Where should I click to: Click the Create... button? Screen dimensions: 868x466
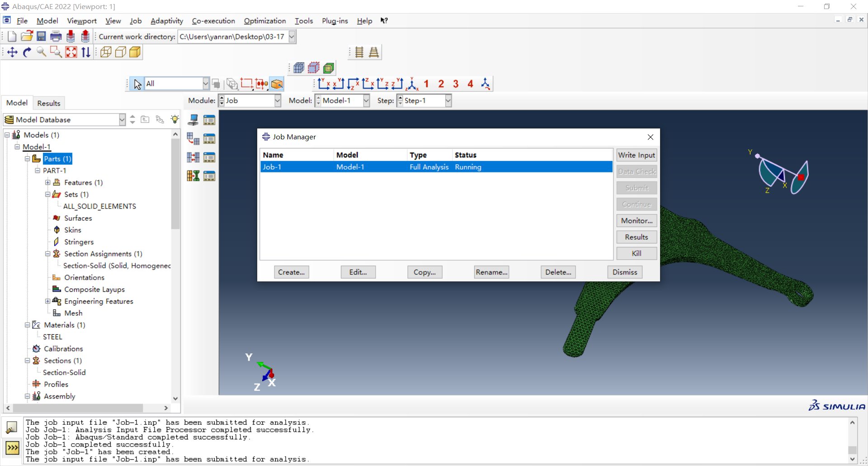click(292, 272)
